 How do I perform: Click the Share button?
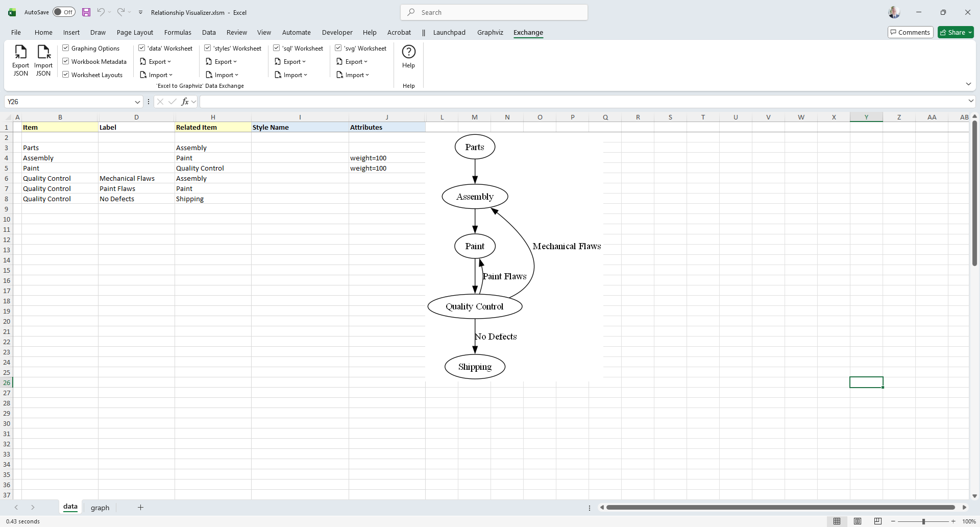tap(955, 32)
